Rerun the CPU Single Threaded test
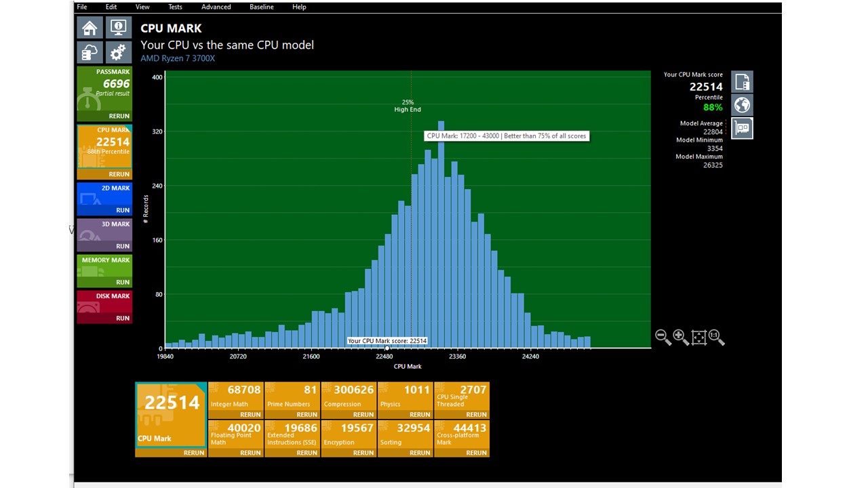868x488 pixels. point(475,414)
